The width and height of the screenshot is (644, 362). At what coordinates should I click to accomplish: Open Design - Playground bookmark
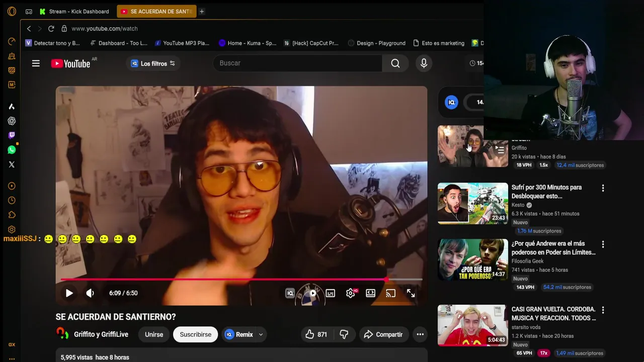tap(376, 43)
